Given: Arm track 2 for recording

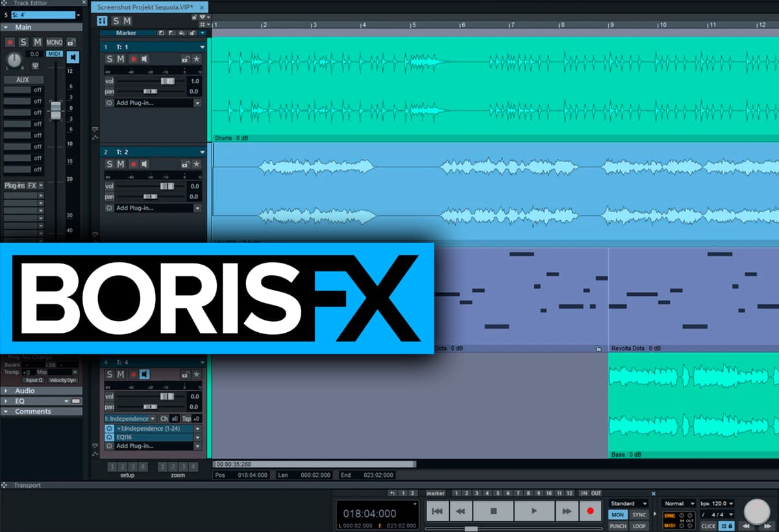Looking at the screenshot, I should pyautogui.click(x=132, y=164).
